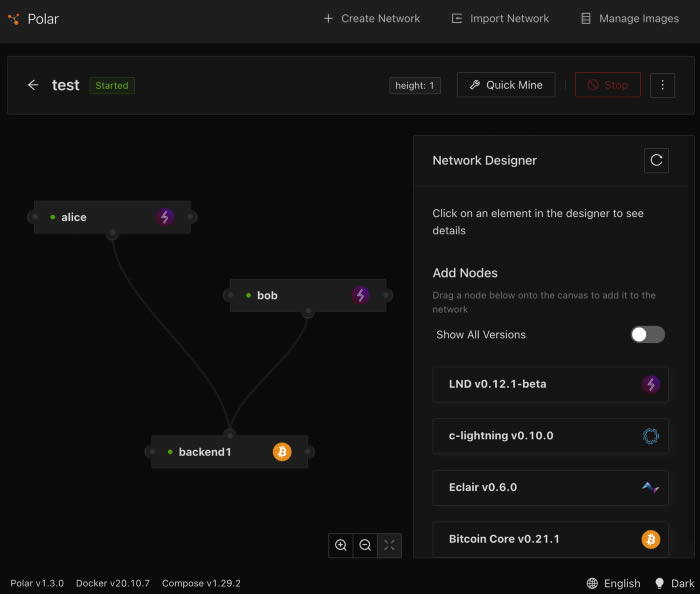Select the Eclair v0.6.0 node item

point(550,487)
